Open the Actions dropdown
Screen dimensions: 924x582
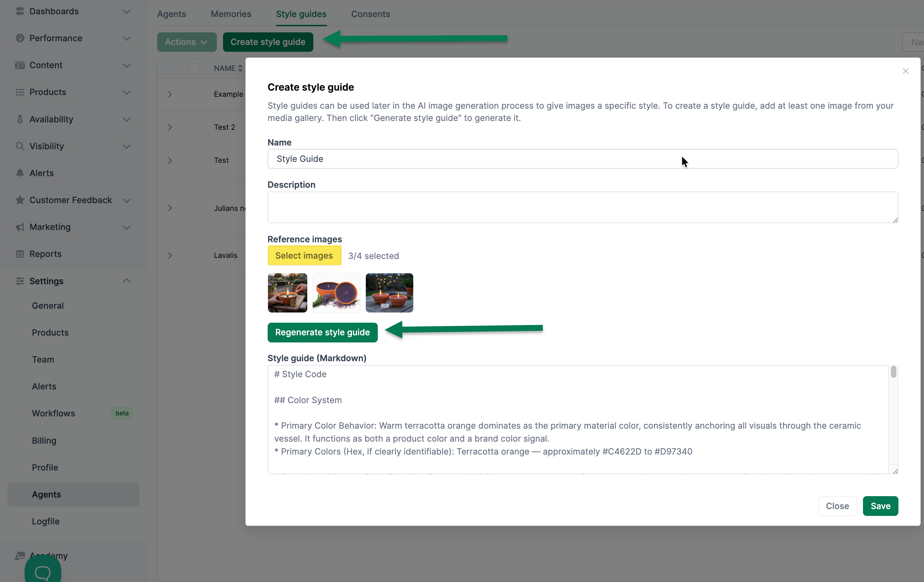click(x=187, y=42)
